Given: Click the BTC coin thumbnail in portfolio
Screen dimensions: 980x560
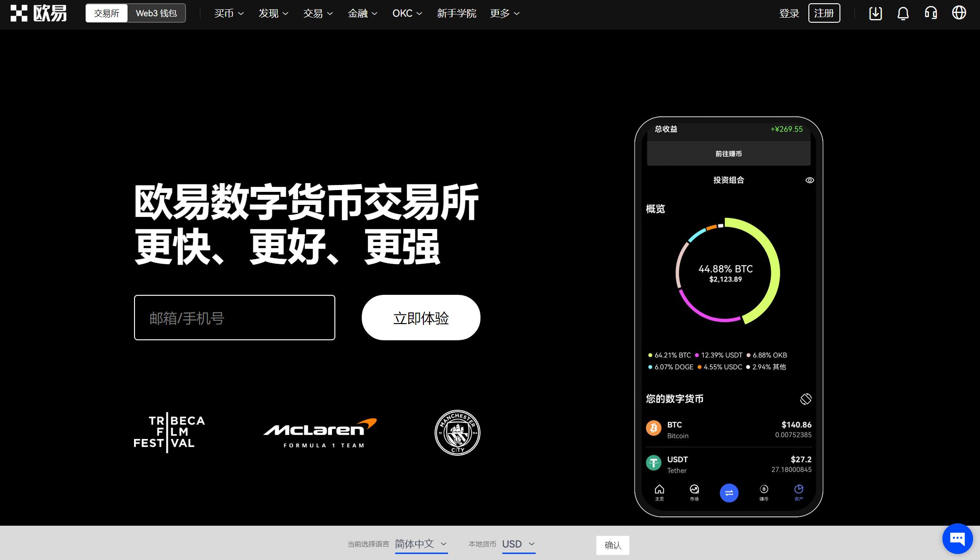Looking at the screenshot, I should click(654, 429).
